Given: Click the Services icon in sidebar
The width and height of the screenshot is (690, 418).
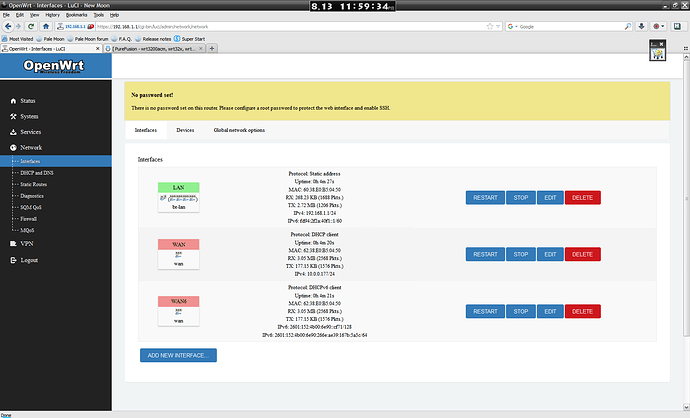Looking at the screenshot, I should point(13,132).
